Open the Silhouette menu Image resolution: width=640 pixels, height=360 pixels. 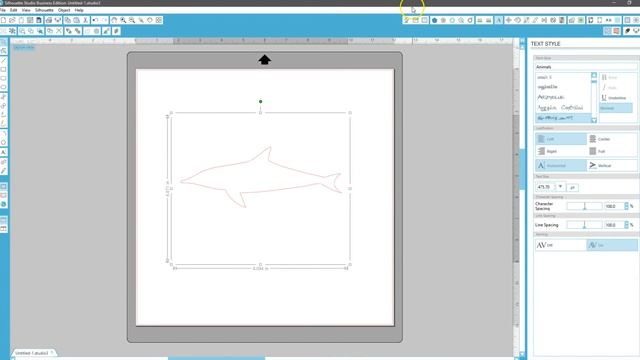pos(44,10)
